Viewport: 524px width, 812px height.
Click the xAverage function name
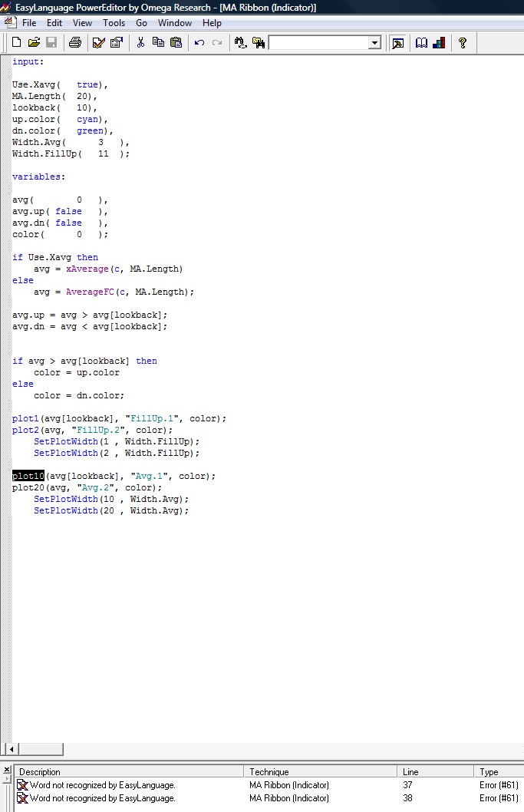pos(87,269)
